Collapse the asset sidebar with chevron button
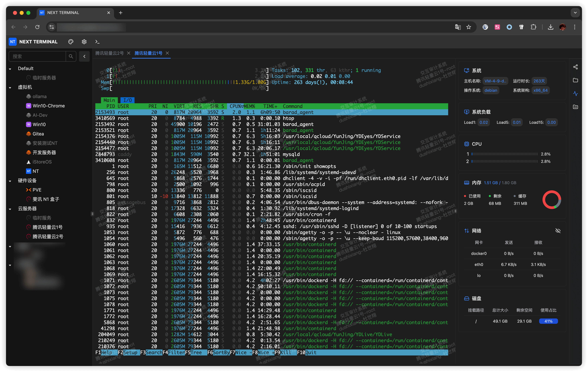 pos(84,56)
